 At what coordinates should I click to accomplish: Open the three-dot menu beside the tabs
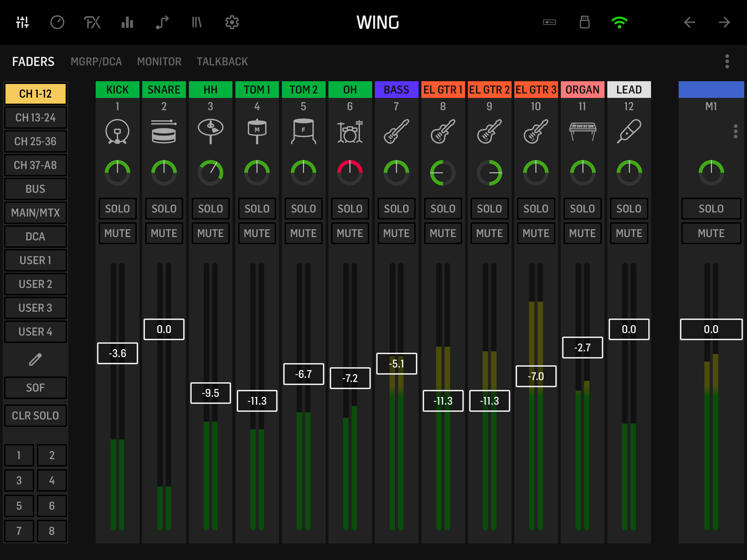tap(727, 62)
